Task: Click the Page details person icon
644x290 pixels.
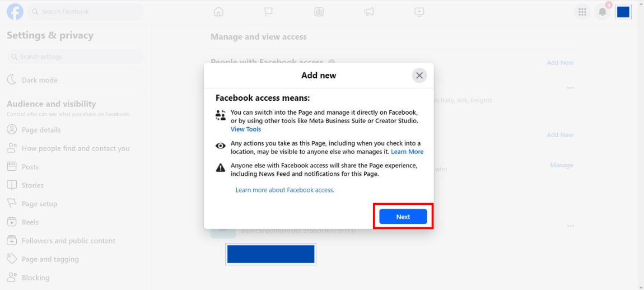Action: coord(12,130)
